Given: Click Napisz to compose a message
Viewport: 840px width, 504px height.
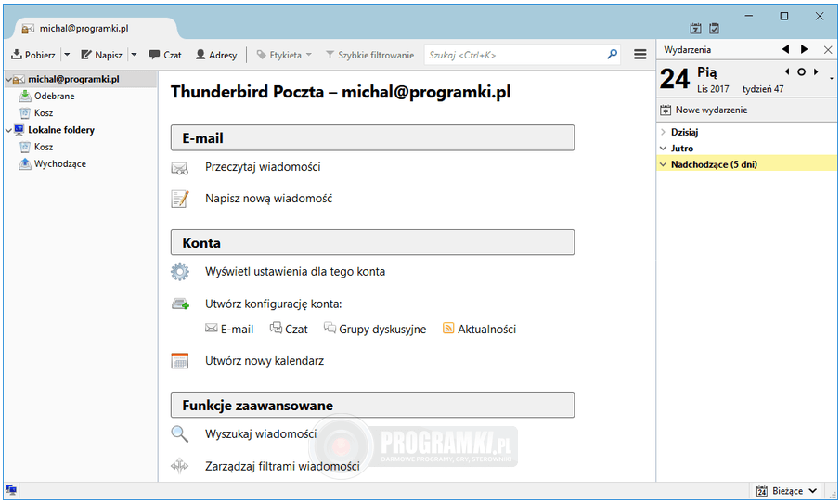Looking at the screenshot, I should point(101,55).
